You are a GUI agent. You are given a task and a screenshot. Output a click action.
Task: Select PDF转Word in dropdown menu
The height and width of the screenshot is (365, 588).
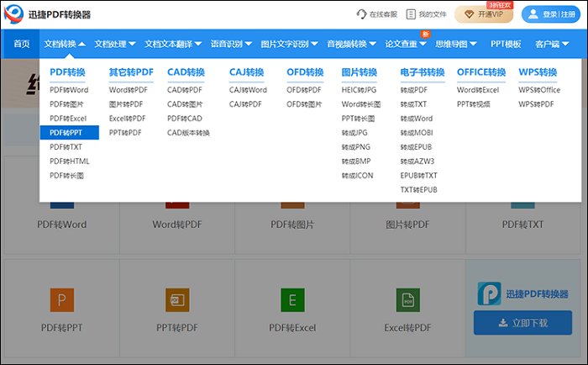69,90
